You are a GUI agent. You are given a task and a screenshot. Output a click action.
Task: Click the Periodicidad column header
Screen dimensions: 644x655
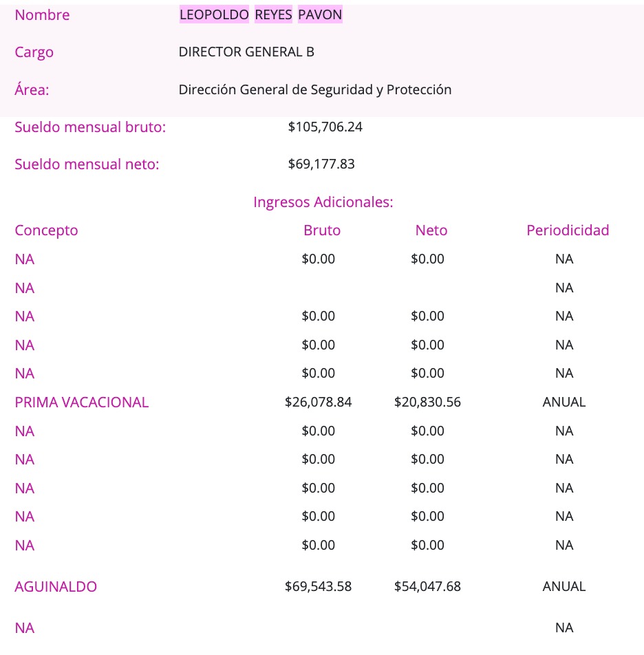pos(568,230)
